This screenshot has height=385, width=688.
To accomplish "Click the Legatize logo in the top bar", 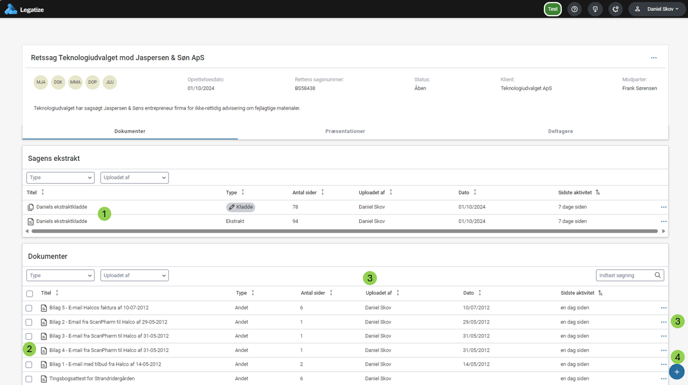I will (24, 9).
